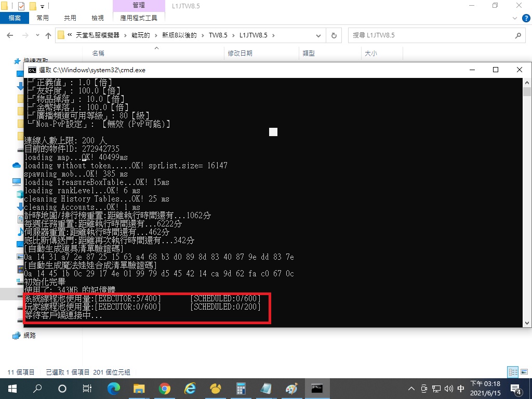Switch IME input mode 中
The height and width of the screenshot is (399, 532).
click(461, 389)
